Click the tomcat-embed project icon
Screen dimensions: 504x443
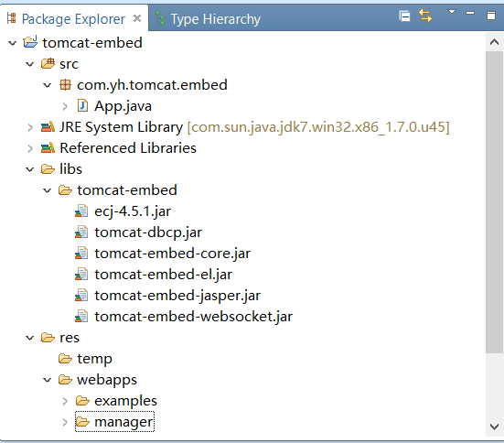(x=30, y=42)
